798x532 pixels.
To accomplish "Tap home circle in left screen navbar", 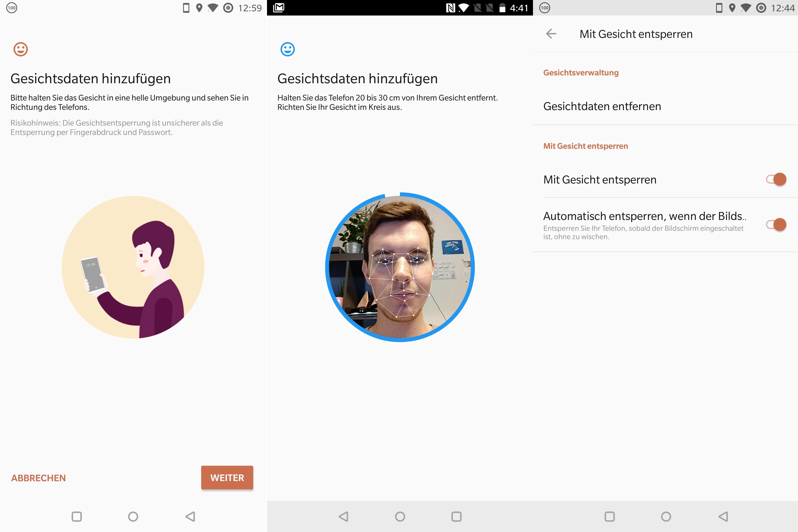I will click(x=133, y=516).
